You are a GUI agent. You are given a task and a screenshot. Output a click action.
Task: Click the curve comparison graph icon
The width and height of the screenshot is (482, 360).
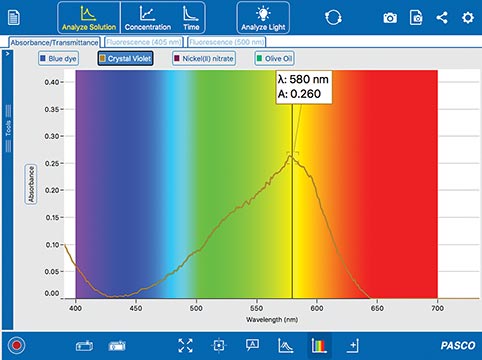285,345
